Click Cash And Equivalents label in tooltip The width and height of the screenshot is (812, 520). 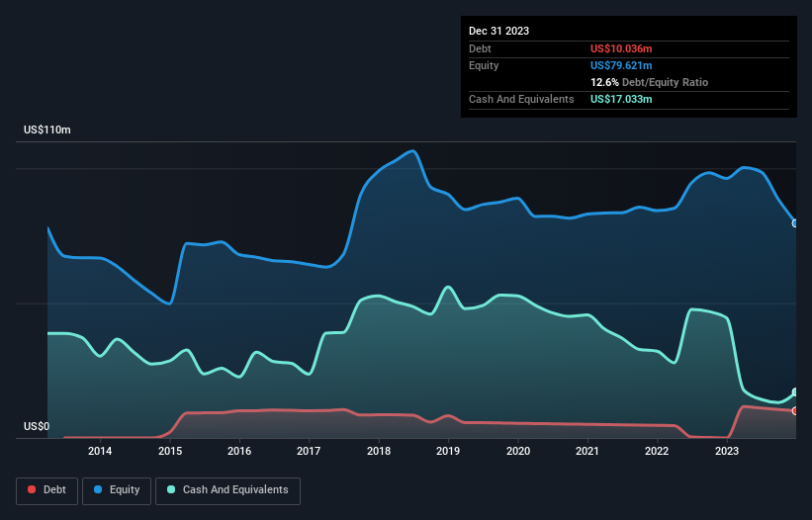(521, 99)
